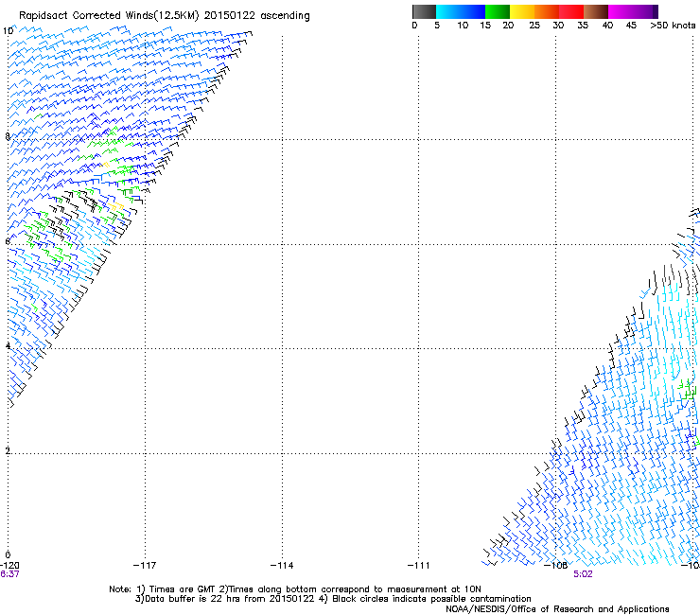Click the green 15–20 knots color segment
This screenshot has height=615, width=700.
click(498, 11)
